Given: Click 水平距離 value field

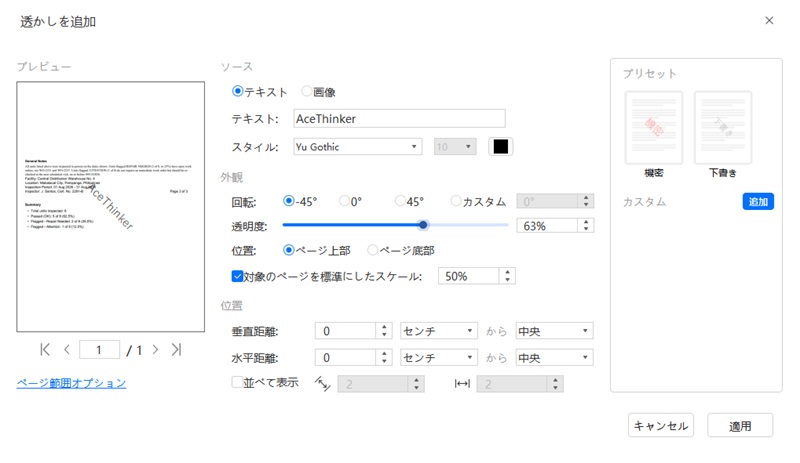Looking at the screenshot, I should [345, 357].
